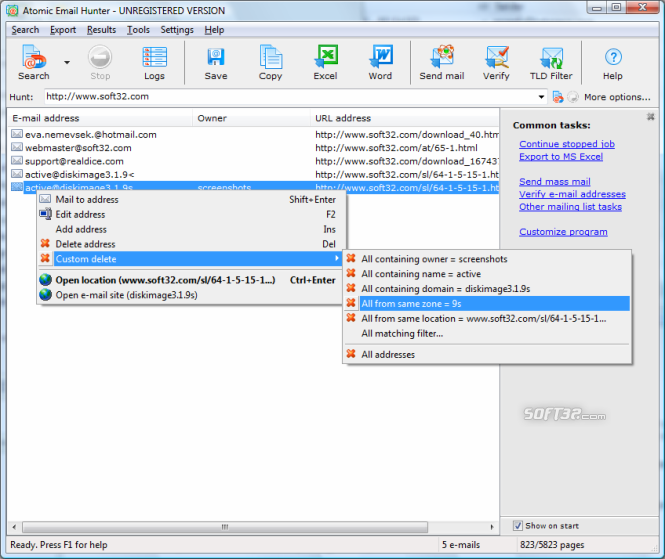This screenshot has width=665, height=559.
Task: Click Continue stopped job link
Action: coord(567,144)
